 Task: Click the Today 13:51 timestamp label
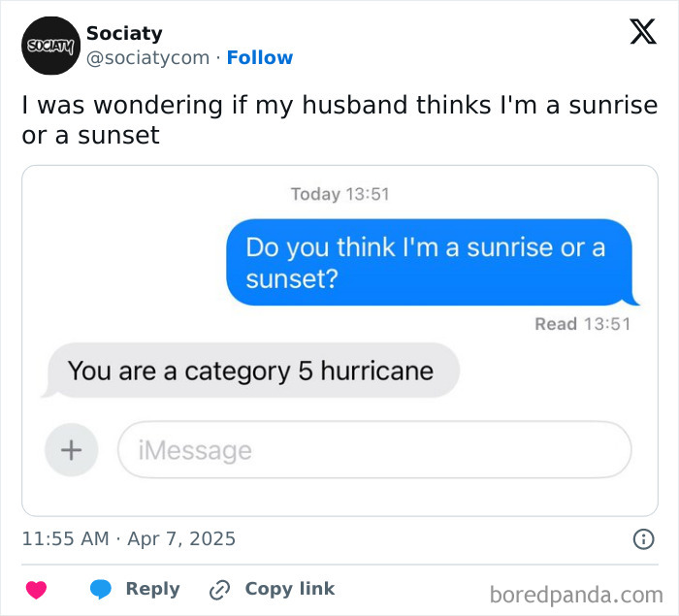click(339, 194)
